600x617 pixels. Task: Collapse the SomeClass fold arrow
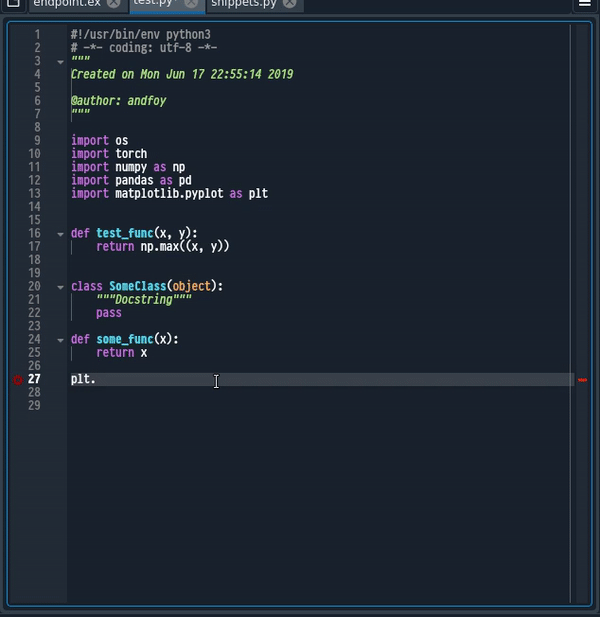click(60, 287)
